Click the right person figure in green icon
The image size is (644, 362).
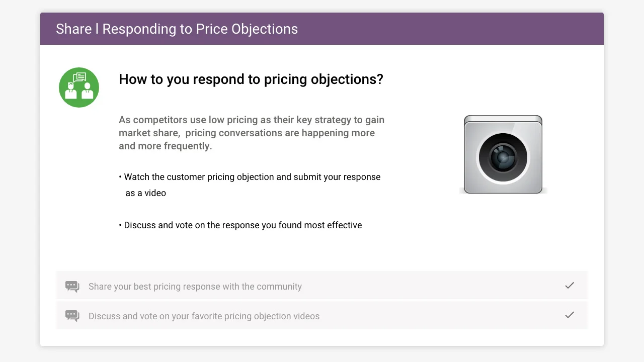pos(88,91)
